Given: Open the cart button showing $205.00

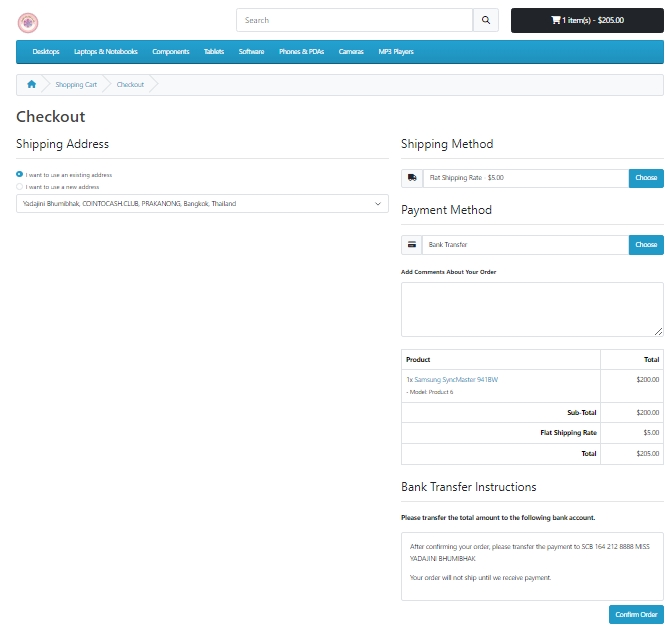Looking at the screenshot, I should coord(587,20).
